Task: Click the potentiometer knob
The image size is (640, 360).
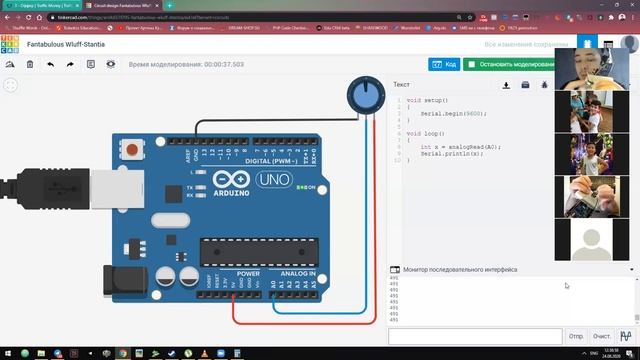Action: [x=366, y=95]
